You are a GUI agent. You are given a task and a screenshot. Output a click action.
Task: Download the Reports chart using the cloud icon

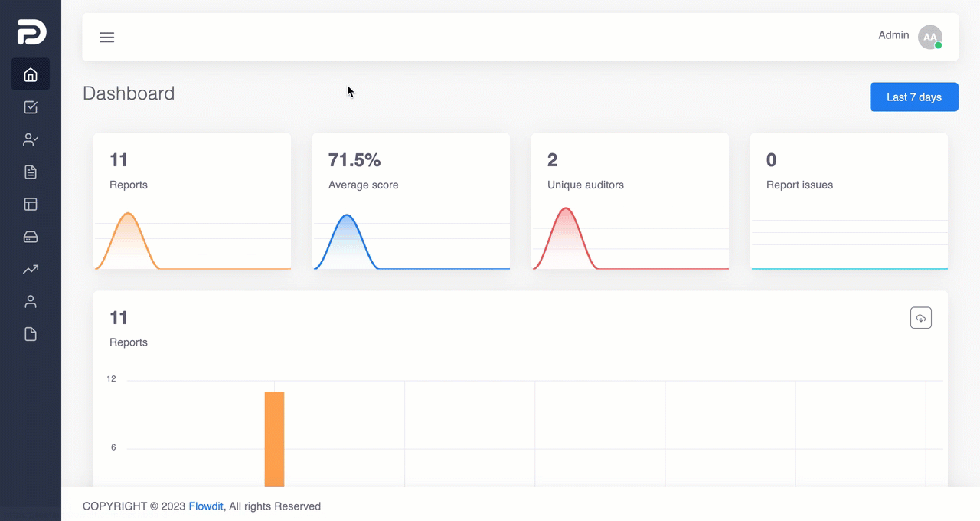tap(921, 318)
